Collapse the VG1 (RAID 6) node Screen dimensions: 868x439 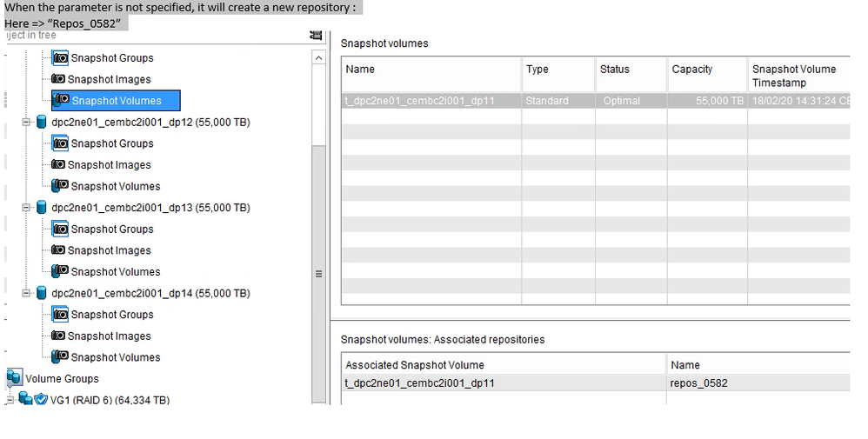tap(10, 400)
